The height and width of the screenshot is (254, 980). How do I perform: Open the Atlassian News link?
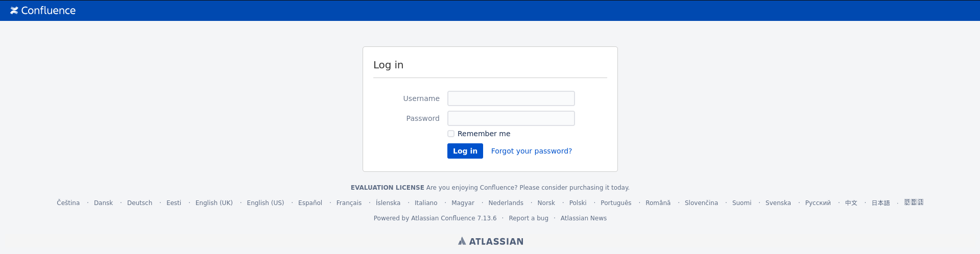[x=584, y=218]
